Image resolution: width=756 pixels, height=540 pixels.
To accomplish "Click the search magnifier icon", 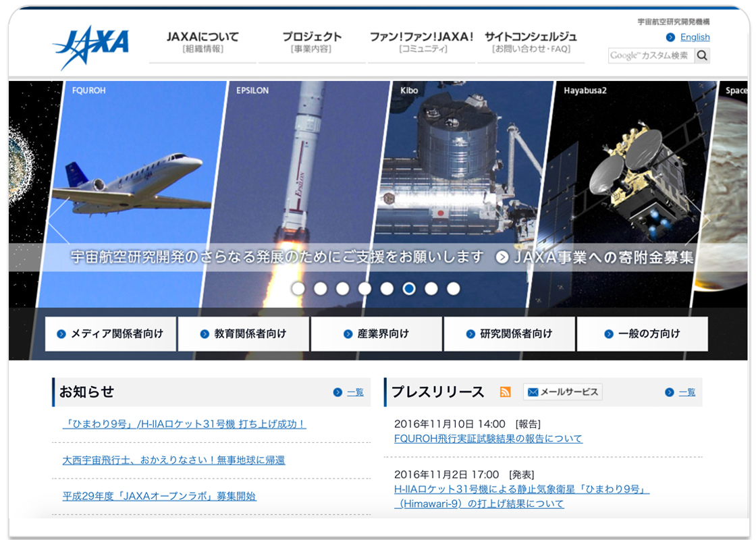I will [x=702, y=56].
